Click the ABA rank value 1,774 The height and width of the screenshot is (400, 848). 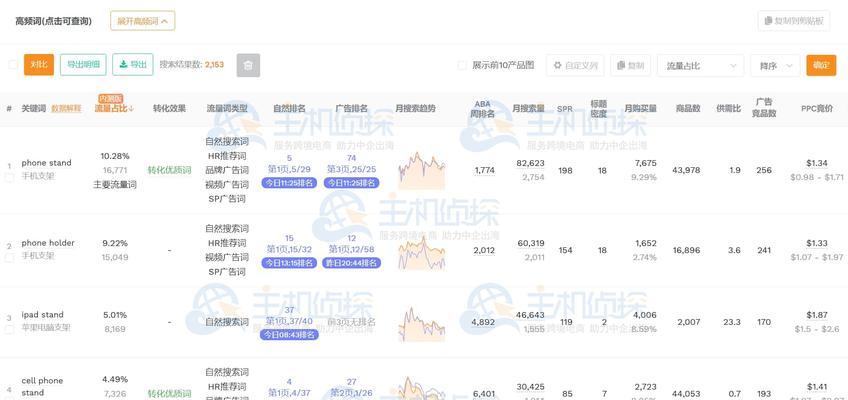coord(485,170)
